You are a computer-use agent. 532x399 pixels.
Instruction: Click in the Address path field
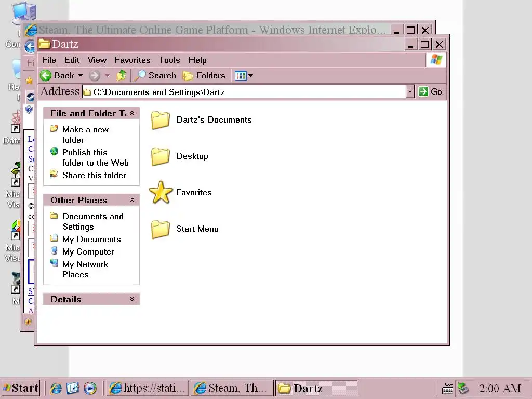tap(244, 92)
